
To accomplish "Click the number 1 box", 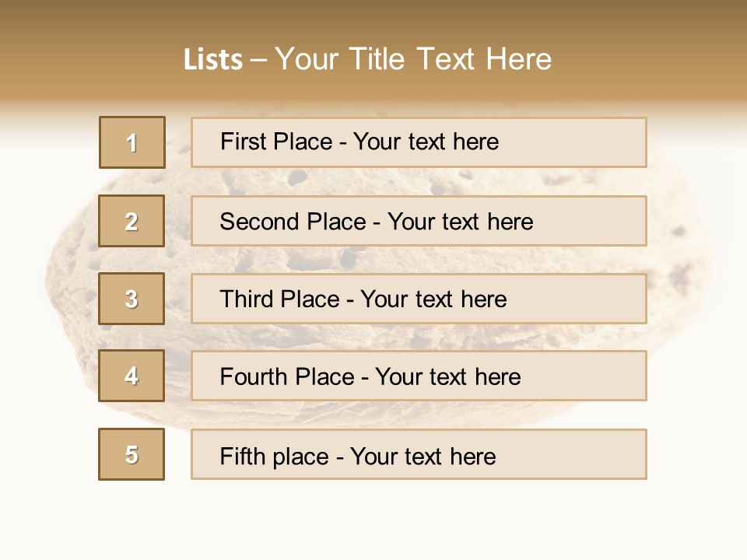I will (132, 142).
